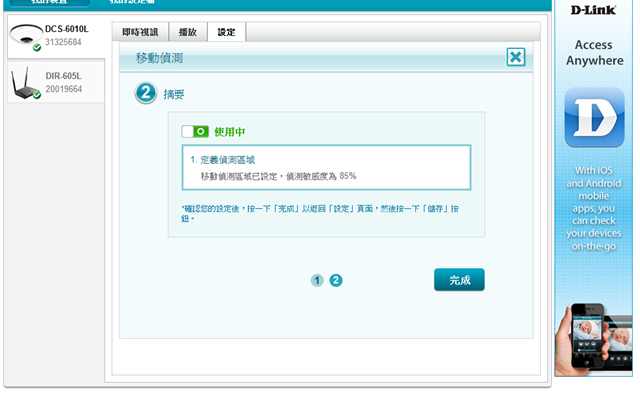Click the online status checkmark on DCS-6010L
The width and height of the screenshot is (640, 393).
click(37, 48)
